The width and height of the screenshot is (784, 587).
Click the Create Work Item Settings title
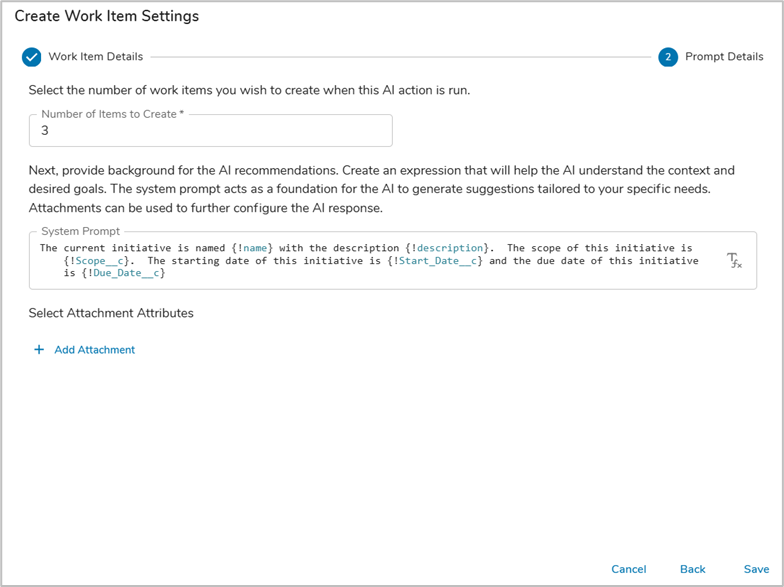pyautogui.click(x=106, y=16)
